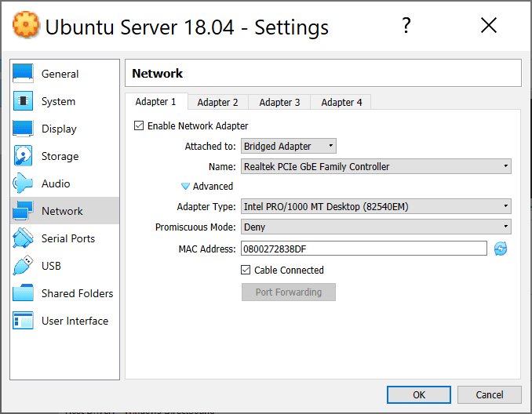Screen dimensions: 532x414
Task: Select the Storage disk icon
Action: [x=24, y=156]
